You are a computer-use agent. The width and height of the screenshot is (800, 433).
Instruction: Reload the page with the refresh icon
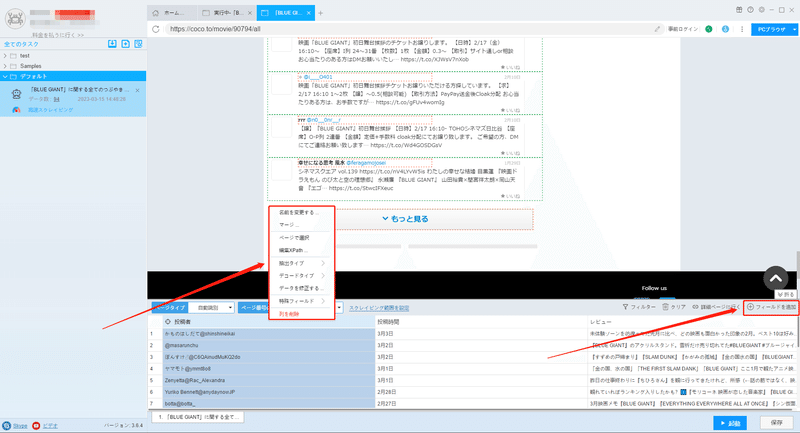tap(156, 29)
